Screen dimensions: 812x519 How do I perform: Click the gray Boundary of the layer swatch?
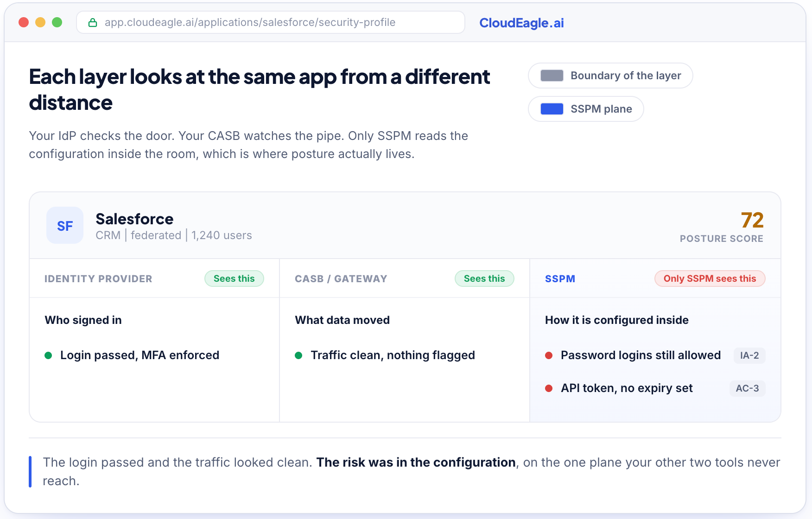coord(552,76)
